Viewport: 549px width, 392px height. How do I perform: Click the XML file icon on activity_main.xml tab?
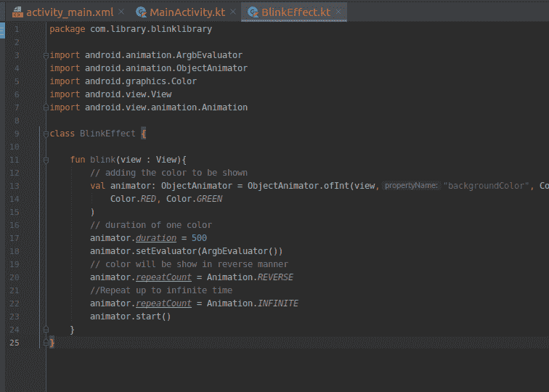pyautogui.click(x=17, y=13)
